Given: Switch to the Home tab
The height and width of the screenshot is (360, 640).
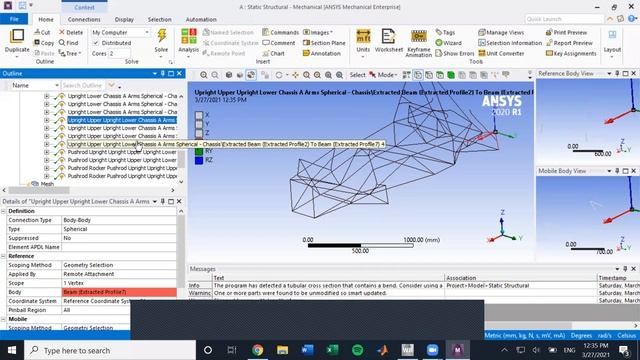Looking at the screenshot, I should [x=46, y=19].
